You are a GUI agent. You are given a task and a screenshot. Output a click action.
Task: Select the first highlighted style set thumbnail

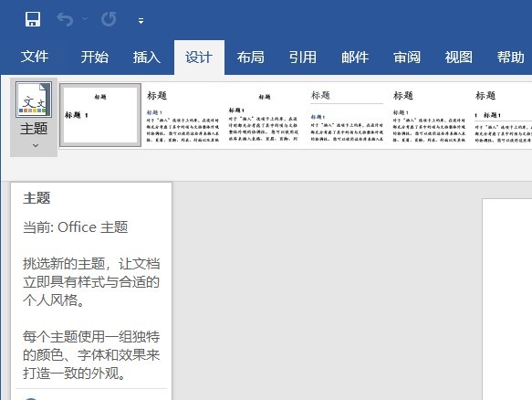(100, 115)
